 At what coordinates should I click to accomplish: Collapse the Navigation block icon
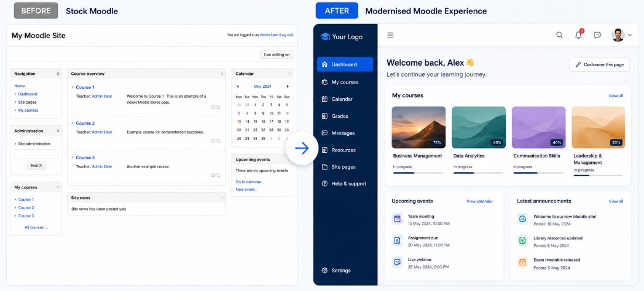(57, 74)
